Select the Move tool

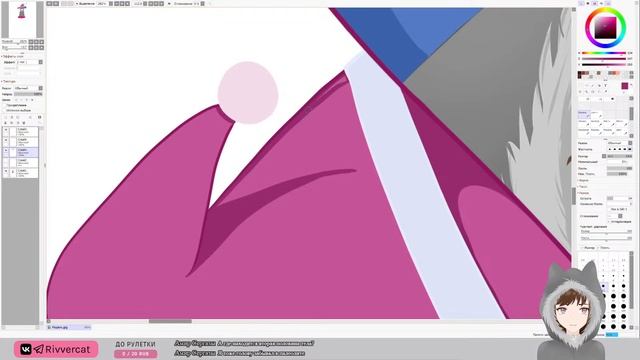coord(580,92)
